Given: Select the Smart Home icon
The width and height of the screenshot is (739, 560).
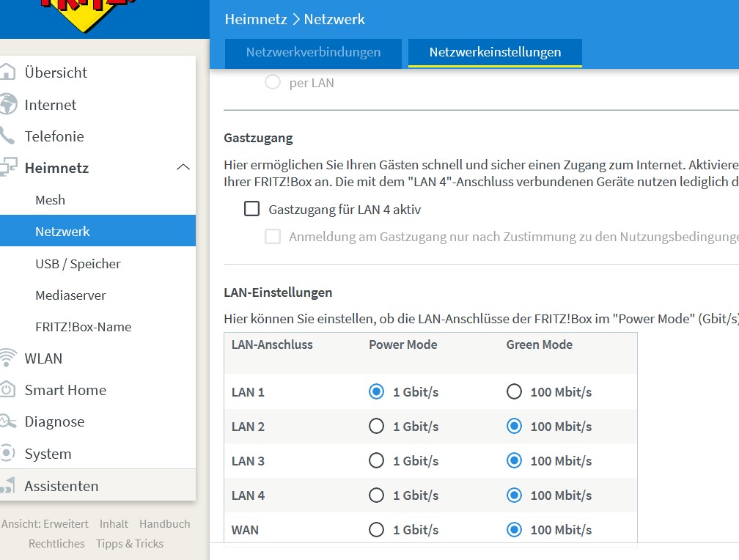Looking at the screenshot, I should click(10, 390).
